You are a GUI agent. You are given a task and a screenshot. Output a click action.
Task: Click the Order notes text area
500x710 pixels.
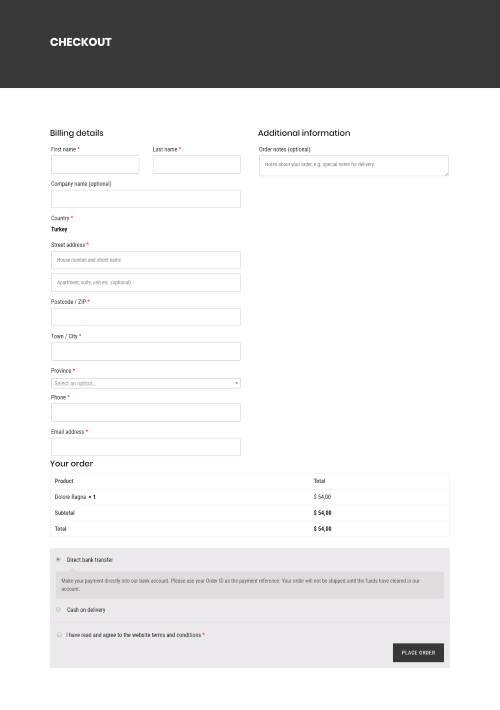(354, 166)
